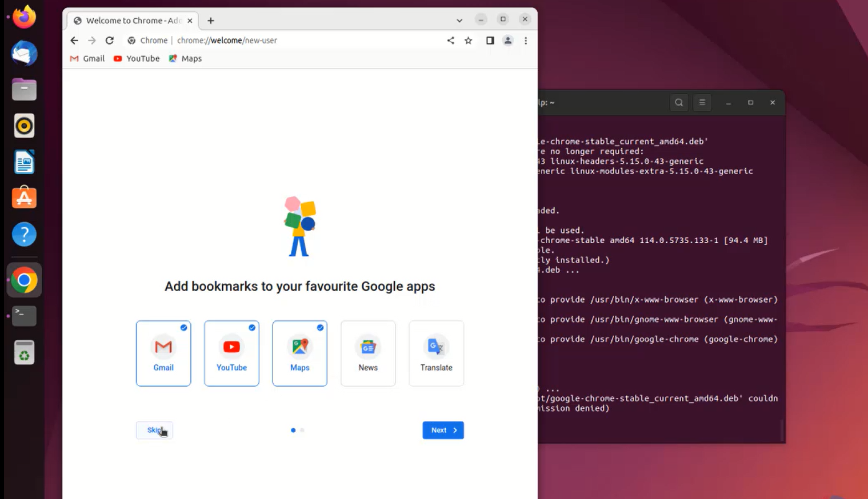Close the Welcome to Chrome tab
This screenshot has width=868, height=499.
click(x=190, y=21)
